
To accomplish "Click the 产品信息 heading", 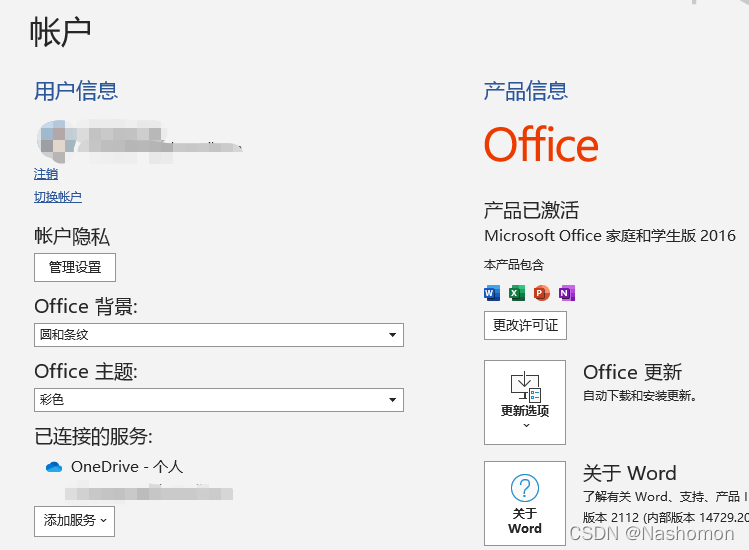I will pyautogui.click(x=526, y=91).
